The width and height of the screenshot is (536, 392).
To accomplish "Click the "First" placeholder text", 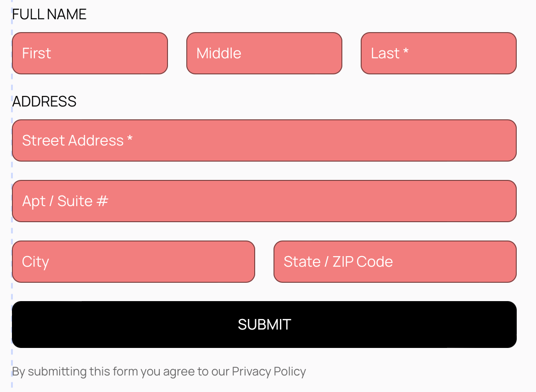I will [36, 53].
